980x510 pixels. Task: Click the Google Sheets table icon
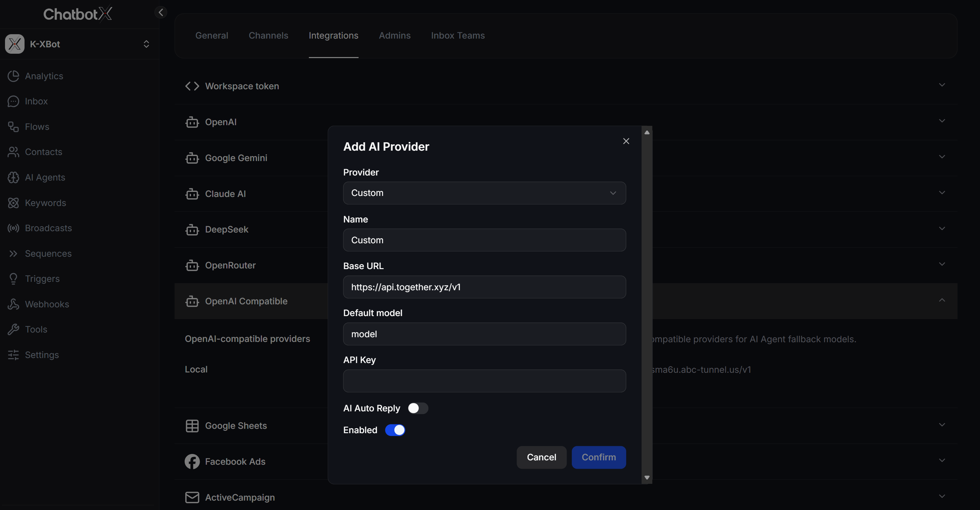pyautogui.click(x=192, y=425)
